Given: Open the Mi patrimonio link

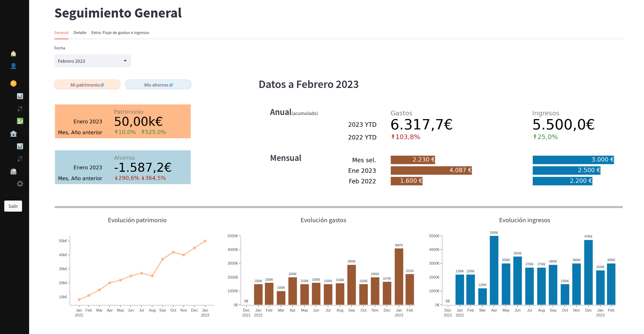Looking at the screenshot, I should (x=87, y=84).
